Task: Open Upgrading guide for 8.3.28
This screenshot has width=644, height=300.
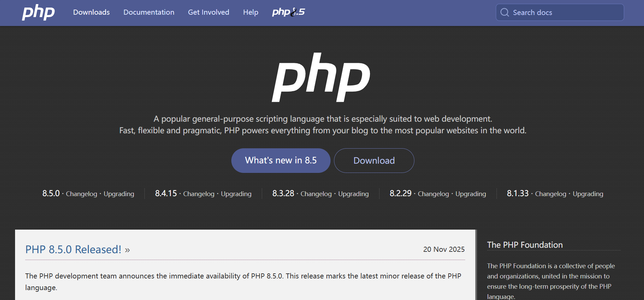Action: (353, 194)
